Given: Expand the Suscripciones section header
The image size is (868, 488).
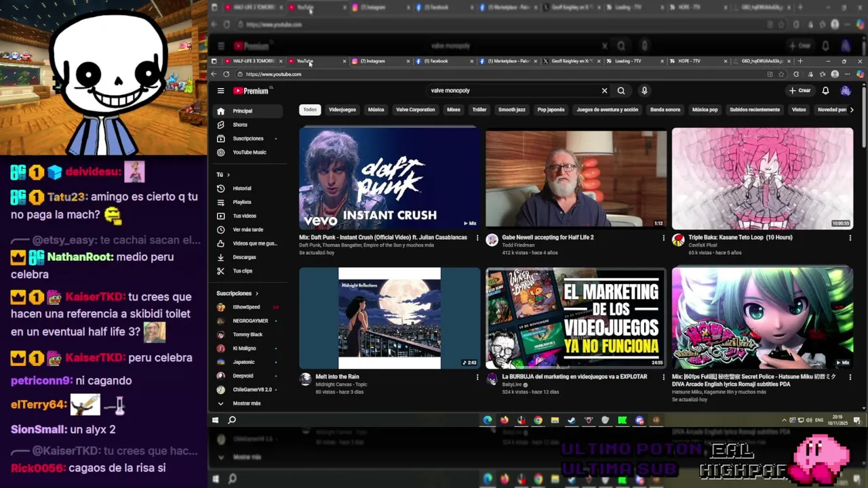Looking at the screenshot, I should click(237, 293).
